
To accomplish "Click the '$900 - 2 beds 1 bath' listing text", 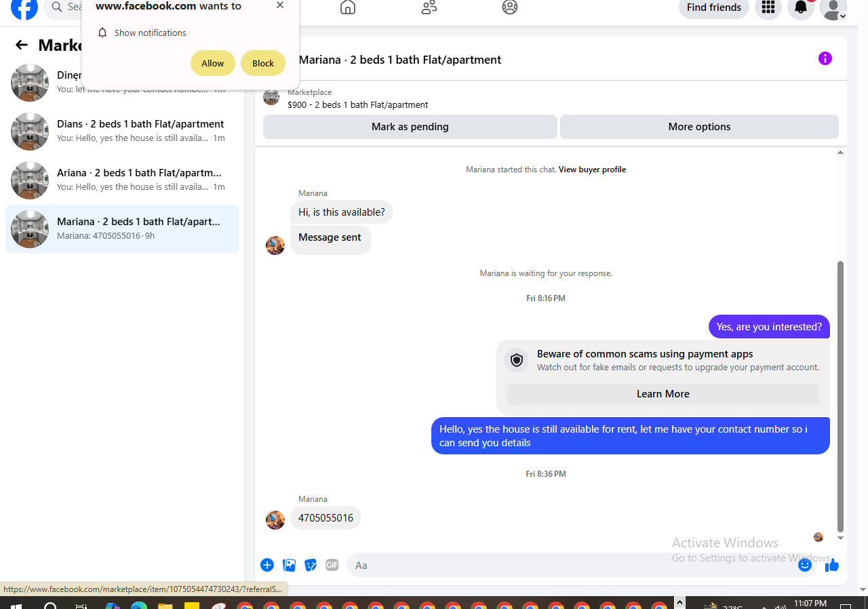I will click(x=358, y=105).
